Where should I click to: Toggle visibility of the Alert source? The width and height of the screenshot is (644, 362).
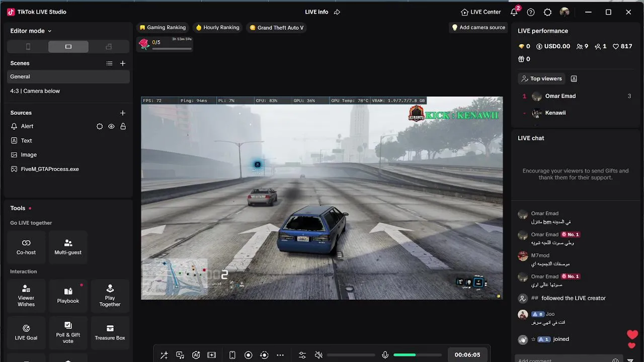(111, 127)
